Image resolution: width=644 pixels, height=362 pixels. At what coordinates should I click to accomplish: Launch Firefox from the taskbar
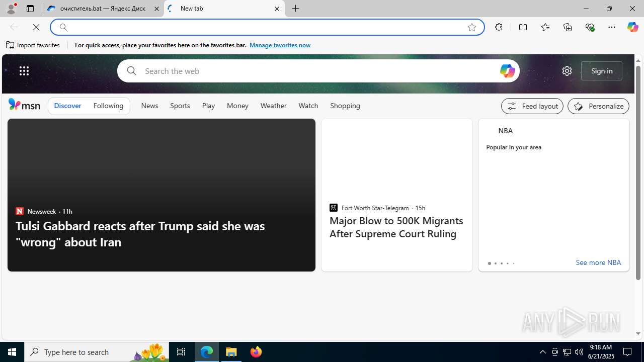click(256, 352)
